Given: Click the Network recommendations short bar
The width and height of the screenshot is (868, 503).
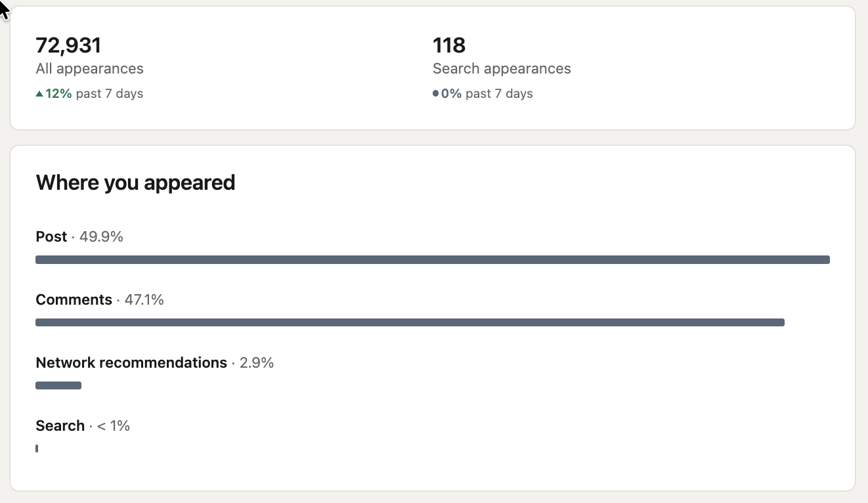Looking at the screenshot, I should point(58,385).
